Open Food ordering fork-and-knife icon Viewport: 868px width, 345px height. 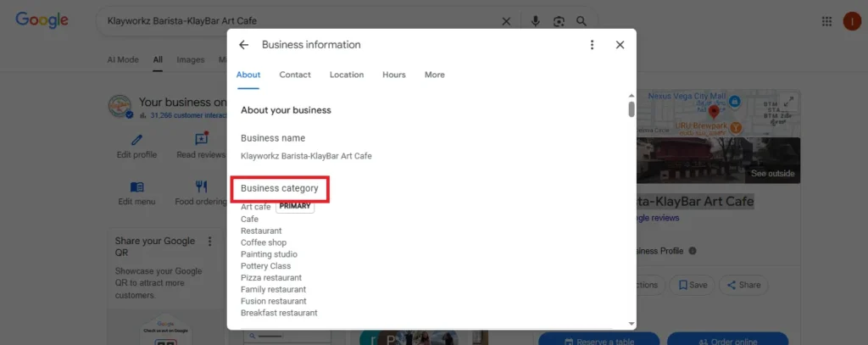click(201, 186)
